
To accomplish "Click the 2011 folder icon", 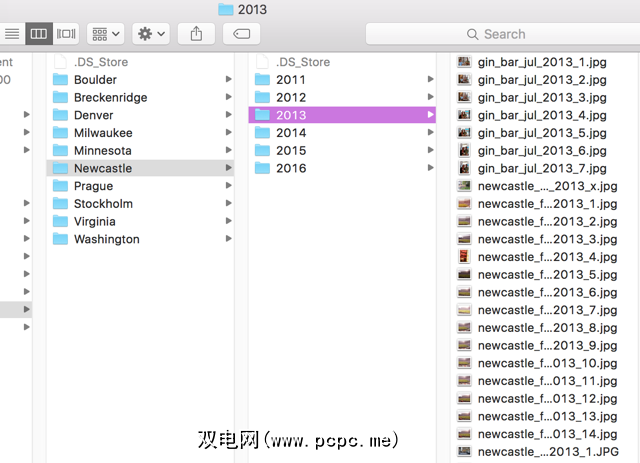I will coord(262,79).
